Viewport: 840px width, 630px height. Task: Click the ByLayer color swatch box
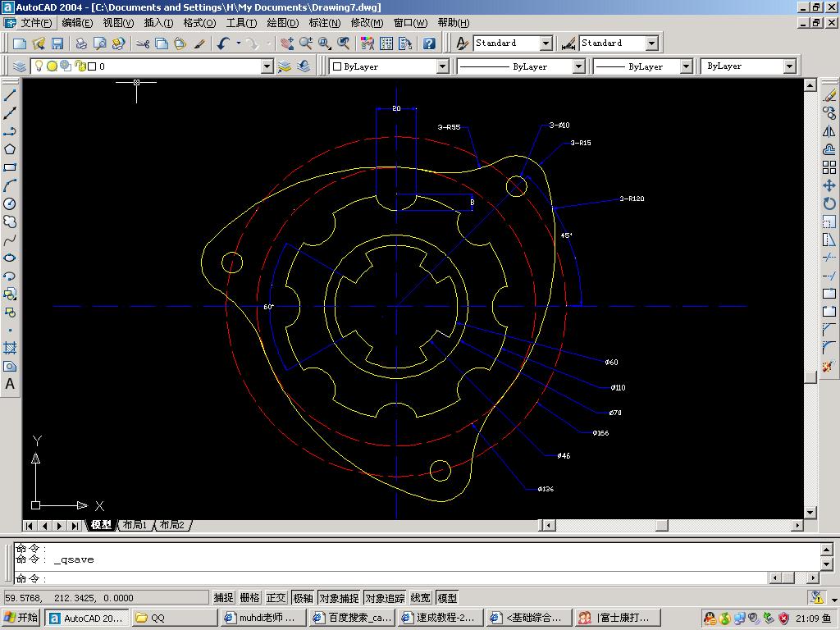coord(337,66)
